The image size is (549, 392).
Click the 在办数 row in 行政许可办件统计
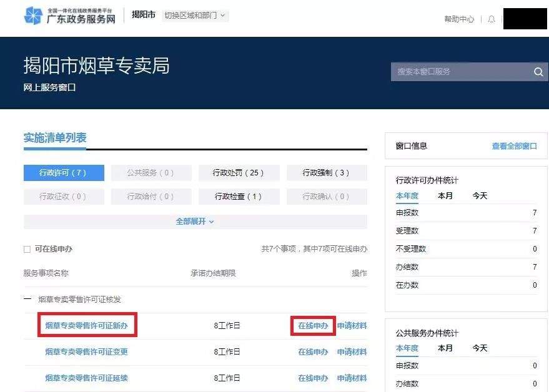(x=467, y=285)
